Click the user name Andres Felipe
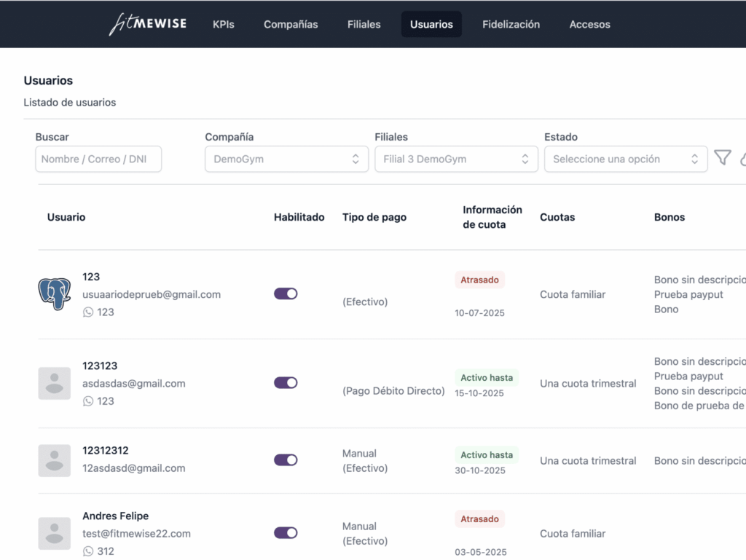Screen dimensions: 746x560 pos(116,516)
